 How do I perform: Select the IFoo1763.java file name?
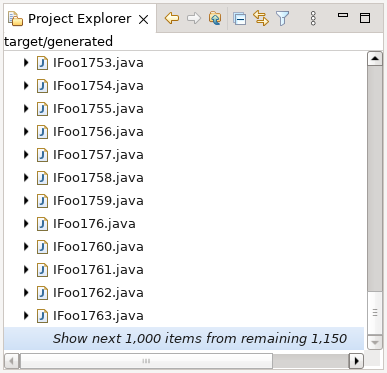tap(98, 316)
